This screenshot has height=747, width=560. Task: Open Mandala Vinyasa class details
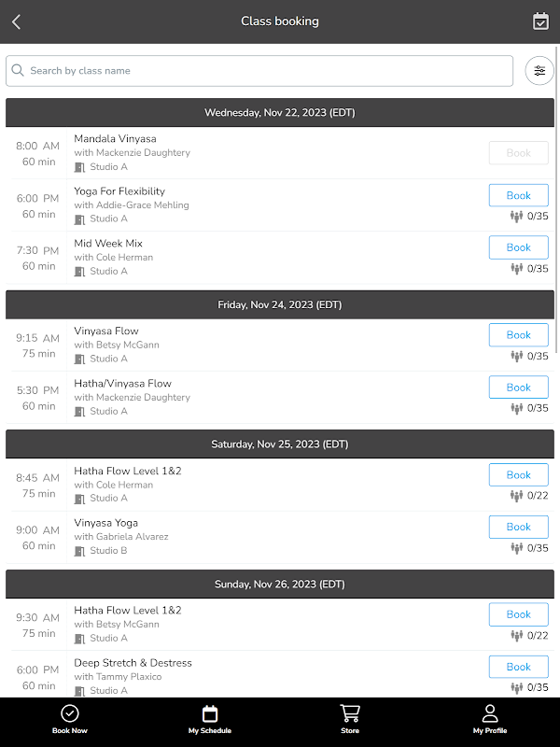pos(115,139)
